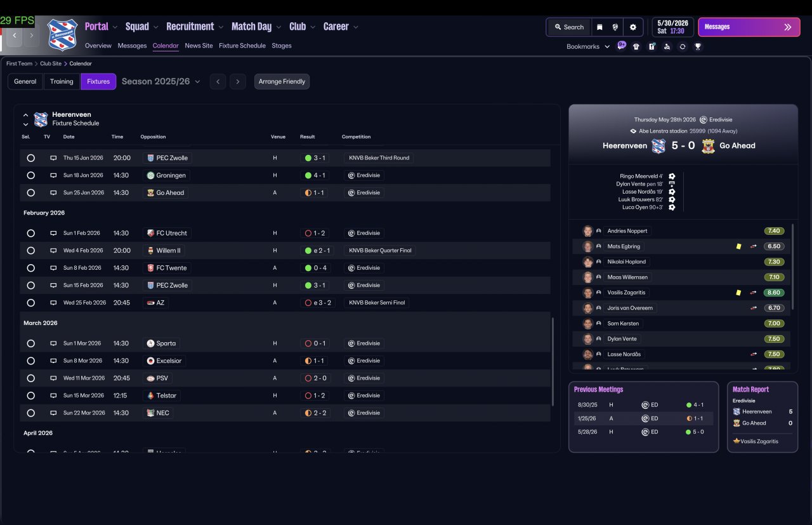Click the Arrange Friendly button
The height and width of the screenshot is (525, 812).
click(x=282, y=81)
